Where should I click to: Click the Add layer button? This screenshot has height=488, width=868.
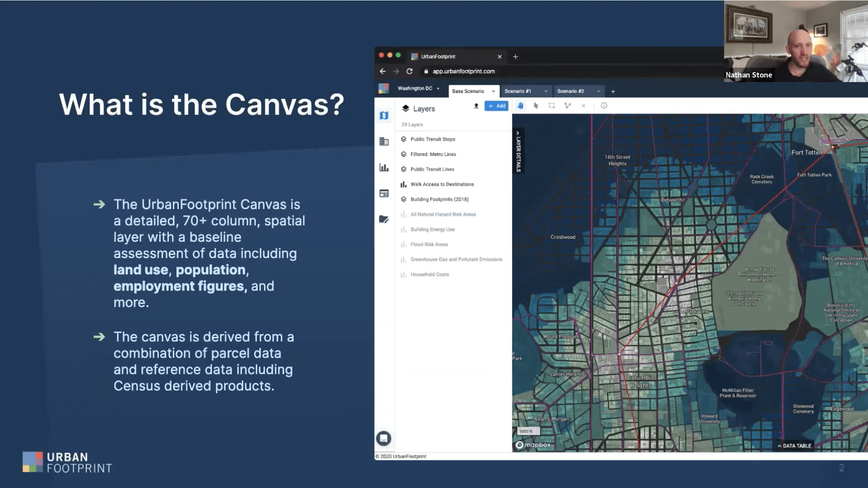497,106
